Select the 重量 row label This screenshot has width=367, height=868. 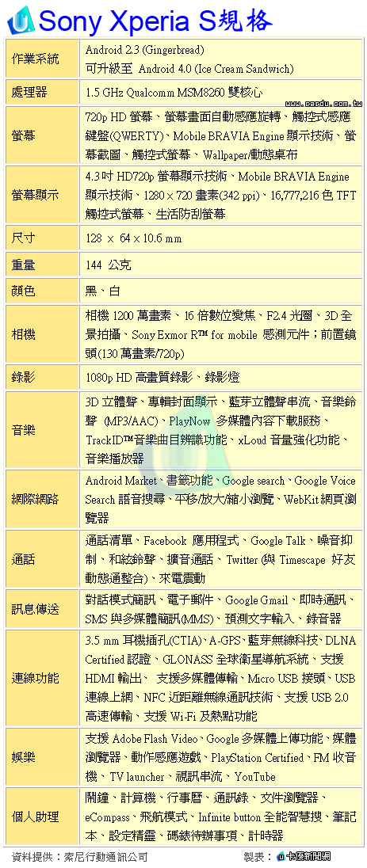(x=23, y=265)
